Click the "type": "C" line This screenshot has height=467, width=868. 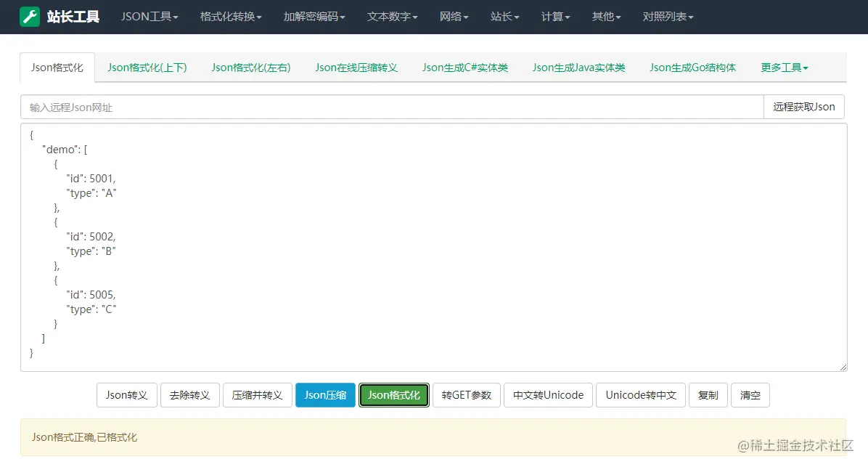pyautogui.click(x=91, y=309)
